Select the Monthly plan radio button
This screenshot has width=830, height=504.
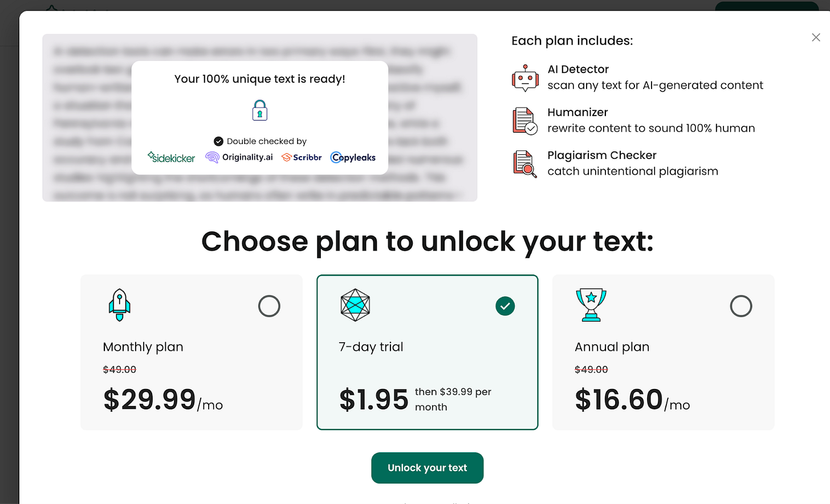269,306
